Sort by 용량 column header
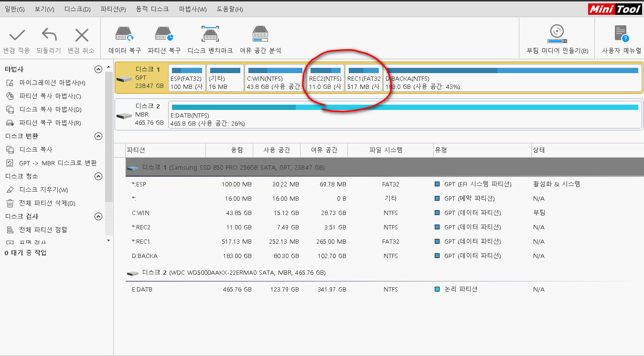This screenshot has width=644, height=356. (x=229, y=150)
